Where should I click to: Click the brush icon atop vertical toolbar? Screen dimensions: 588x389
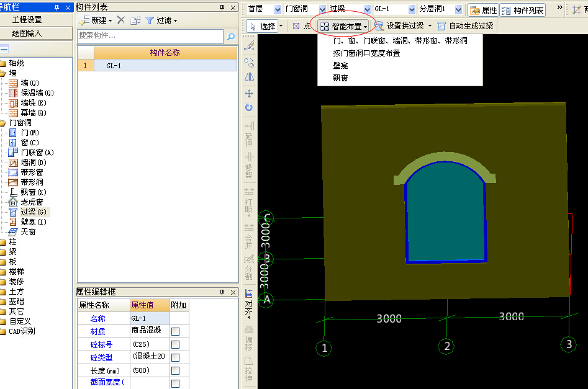pyautogui.click(x=249, y=45)
